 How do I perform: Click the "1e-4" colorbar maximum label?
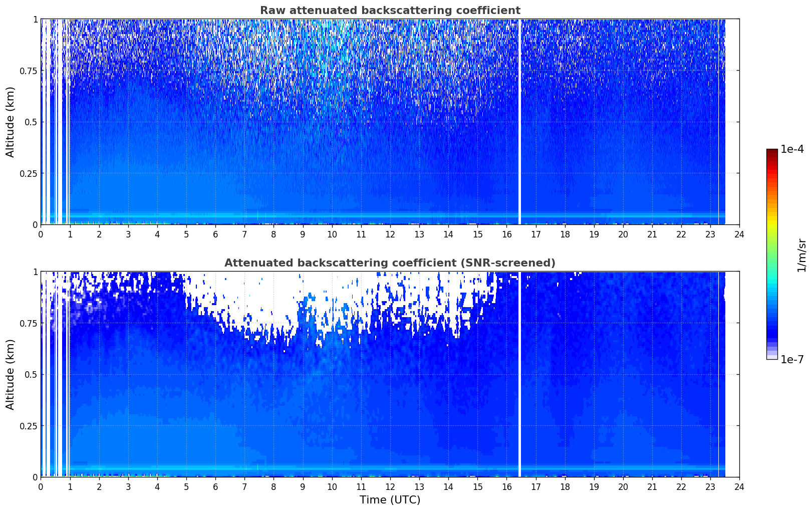pos(792,149)
